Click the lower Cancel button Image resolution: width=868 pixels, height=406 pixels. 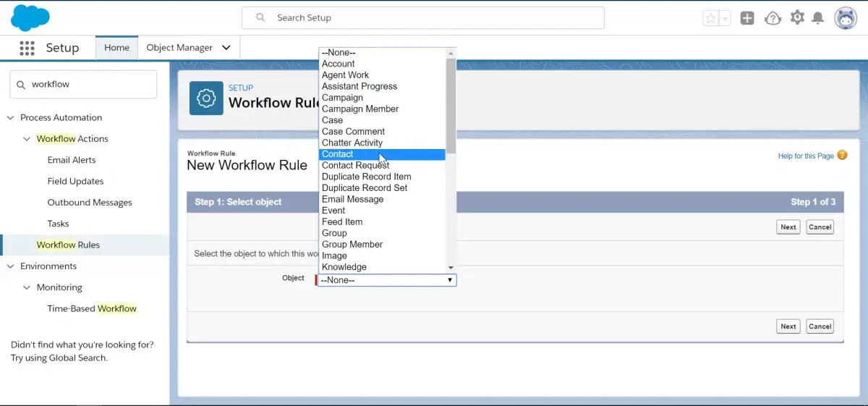click(x=820, y=326)
